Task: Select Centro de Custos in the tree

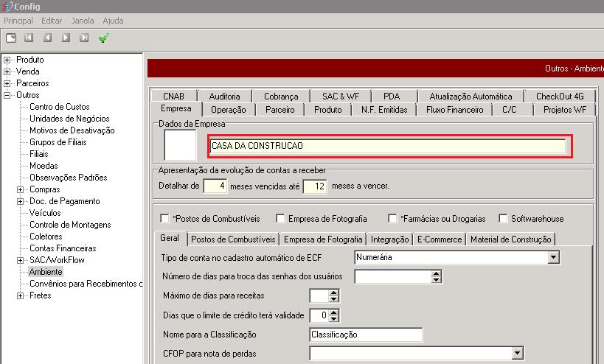Action: (x=59, y=107)
